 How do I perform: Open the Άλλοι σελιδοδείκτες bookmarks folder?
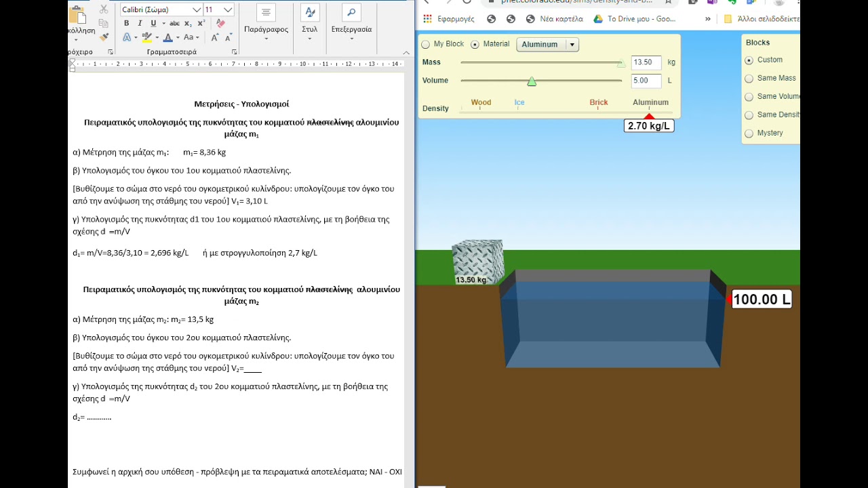click(762, 19)
